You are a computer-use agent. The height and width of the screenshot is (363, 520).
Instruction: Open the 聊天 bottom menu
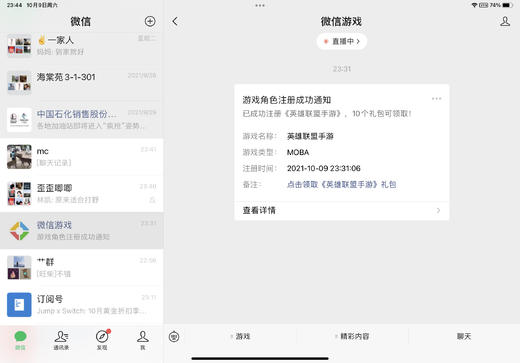(x=464, y=336)
